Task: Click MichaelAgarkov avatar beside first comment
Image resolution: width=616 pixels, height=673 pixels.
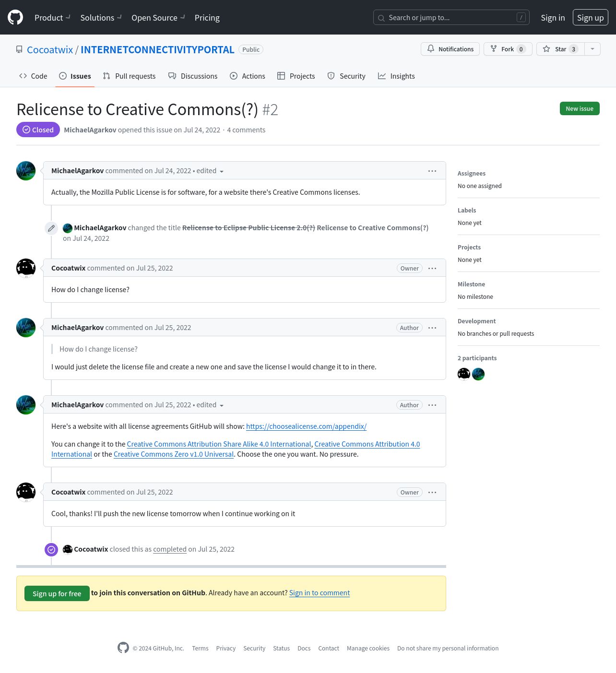Action: click(26, 171)
